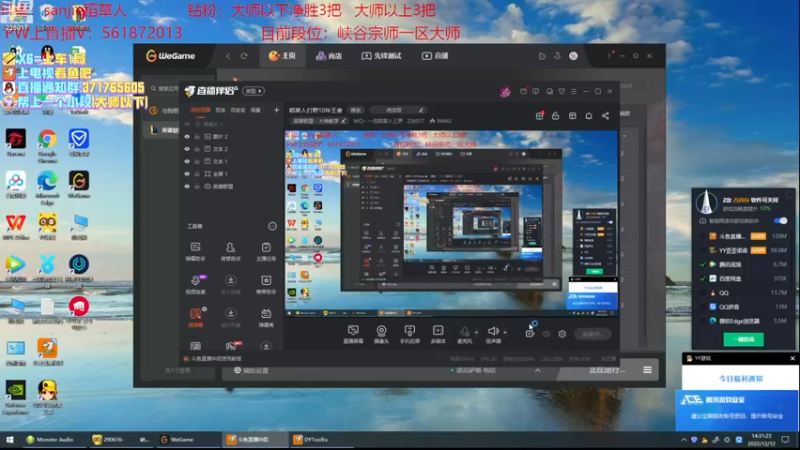Refresh the WeGame page
This screenshot has height=450, width=800.
click(244, 56)
